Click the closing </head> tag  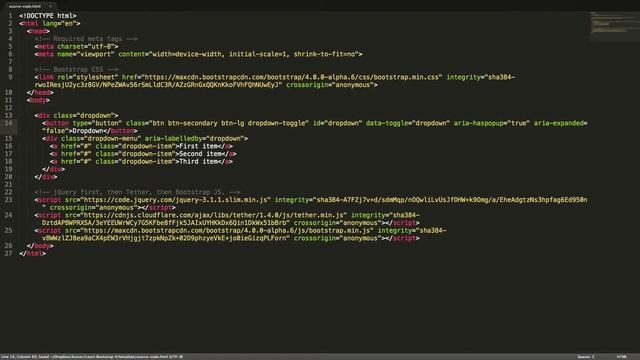coord(40,92)
